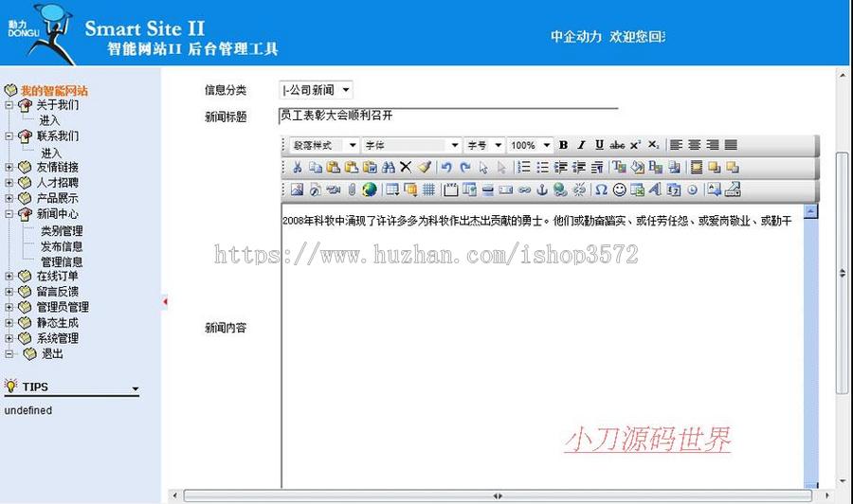Screen dimensions: 853x504
Task: Collapse the 新闻中心 tree node
Action: pyautogui.click(x=9, y=214)
